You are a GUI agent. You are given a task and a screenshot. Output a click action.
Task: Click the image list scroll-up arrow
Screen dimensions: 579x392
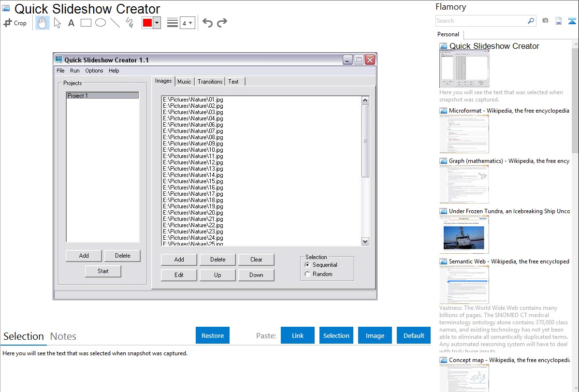coord(365,101)
